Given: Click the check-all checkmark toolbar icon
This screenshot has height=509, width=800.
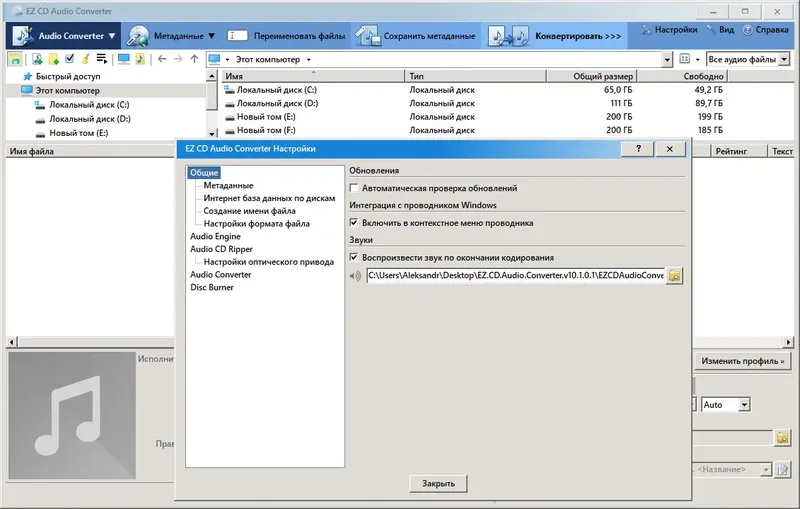Looking at the screenshot, I should (x=69, y=59).
